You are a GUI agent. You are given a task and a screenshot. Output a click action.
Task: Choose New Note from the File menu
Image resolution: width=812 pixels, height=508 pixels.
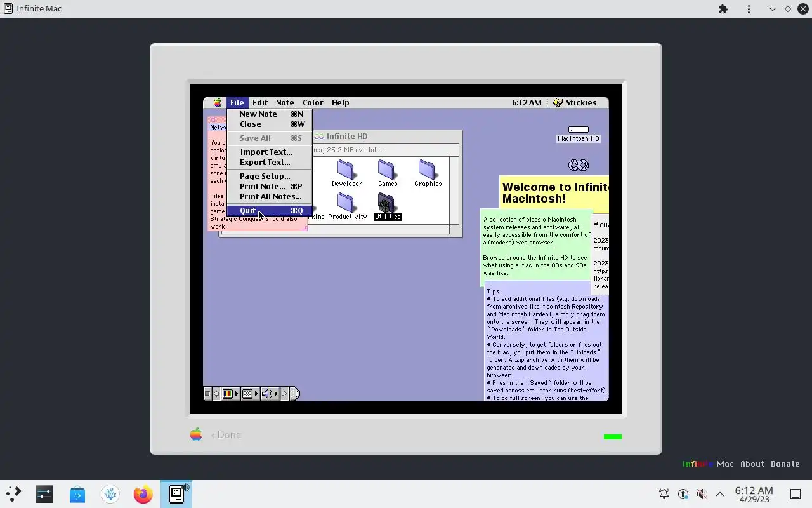coord(270,114)
